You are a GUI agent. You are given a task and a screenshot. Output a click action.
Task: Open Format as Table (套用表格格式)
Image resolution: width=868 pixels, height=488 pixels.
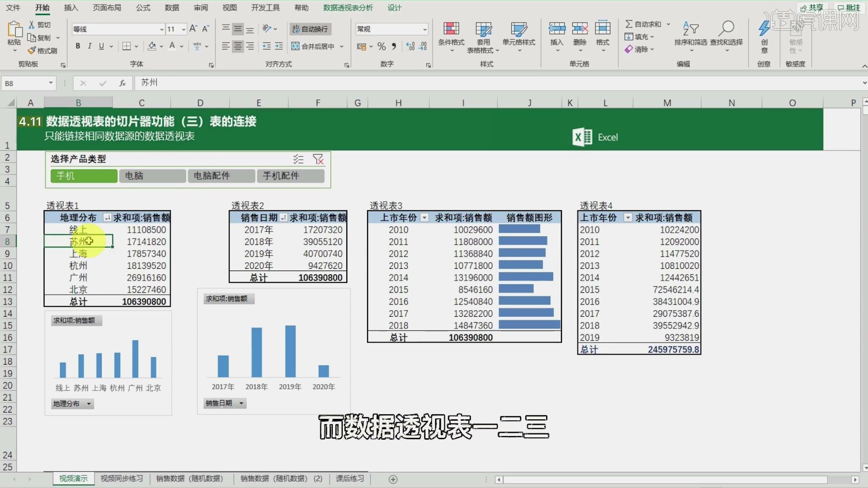click(483, 37)
